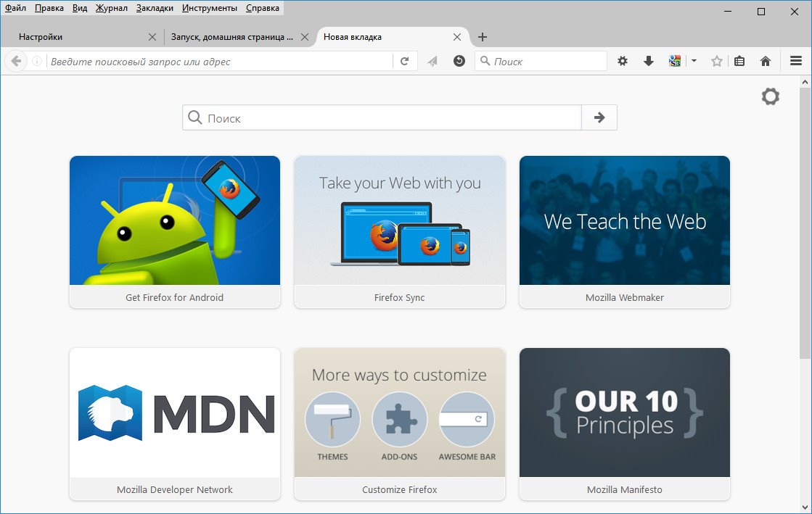Viewport: 812px width, 514px height.
Task: Open the downloads arrow icon
Action: (648, 61)
